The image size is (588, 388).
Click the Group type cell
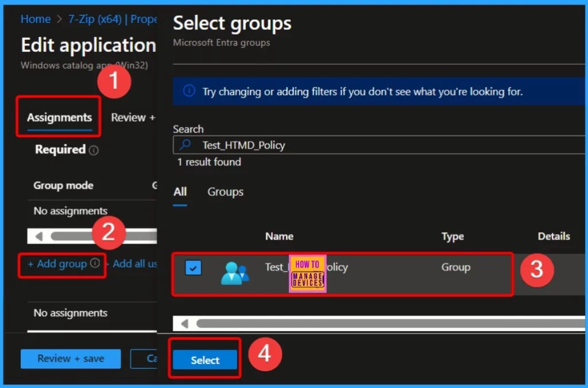tap(455, 267)
